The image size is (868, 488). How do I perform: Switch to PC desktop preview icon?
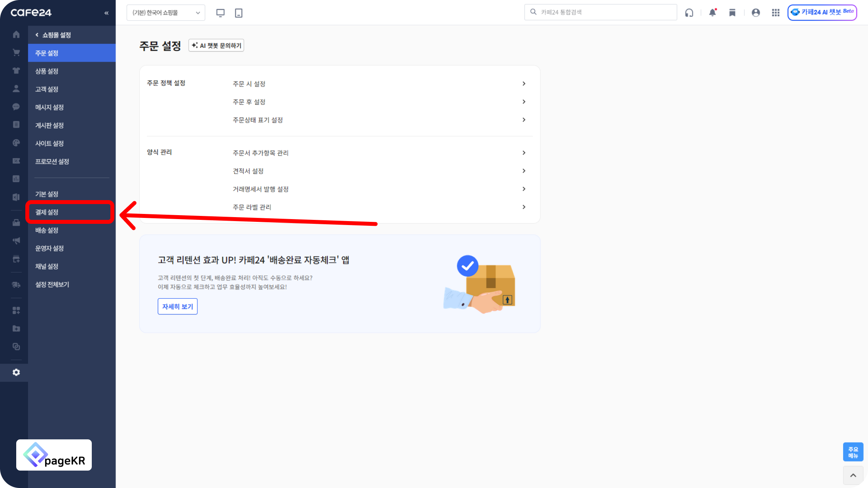(220, 13)
